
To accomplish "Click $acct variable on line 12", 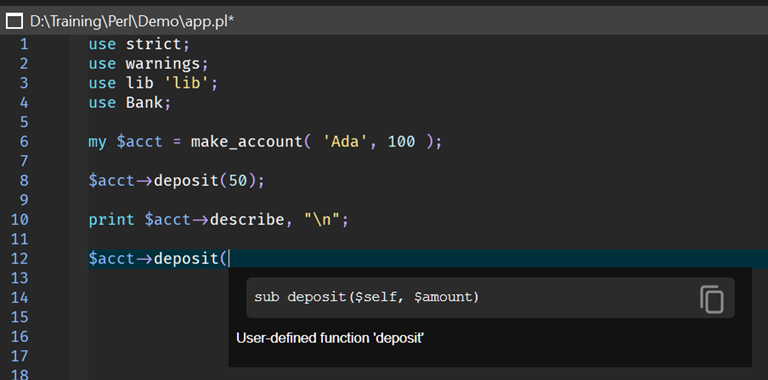I will [x=111, y=259].
